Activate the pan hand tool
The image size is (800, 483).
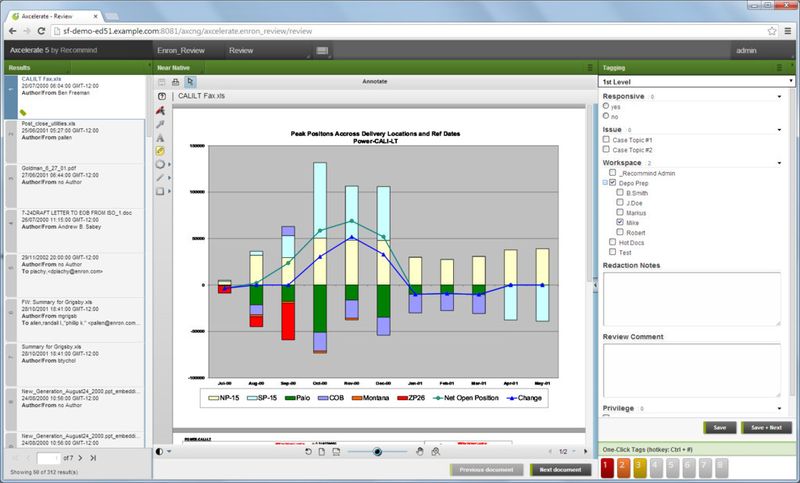[419, 451]
